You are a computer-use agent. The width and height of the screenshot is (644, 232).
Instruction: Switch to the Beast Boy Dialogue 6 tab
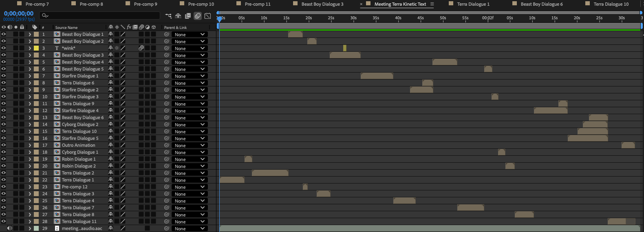[x=542, y=4]
